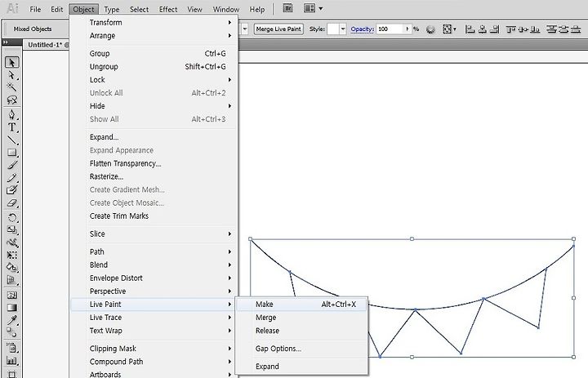Switch to the Untitled-1 document tab
Viewport: 588px width, 378px height.
tap(46, 45)
